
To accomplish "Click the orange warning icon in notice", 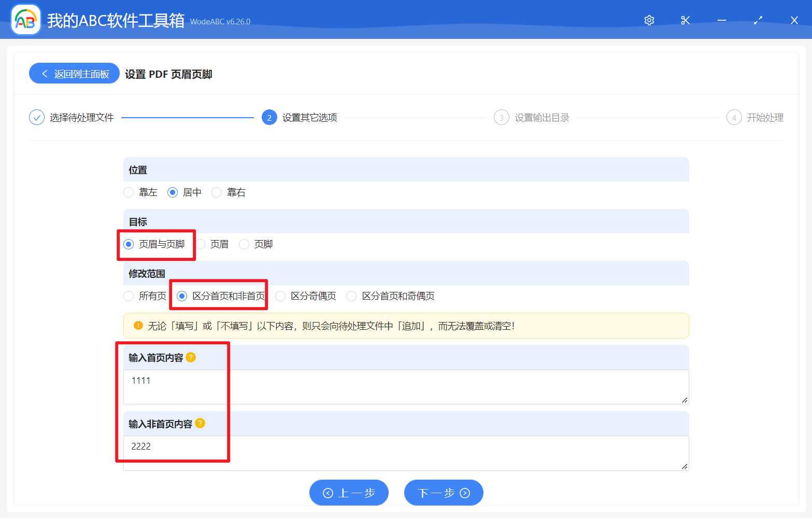I will (138, 326).
